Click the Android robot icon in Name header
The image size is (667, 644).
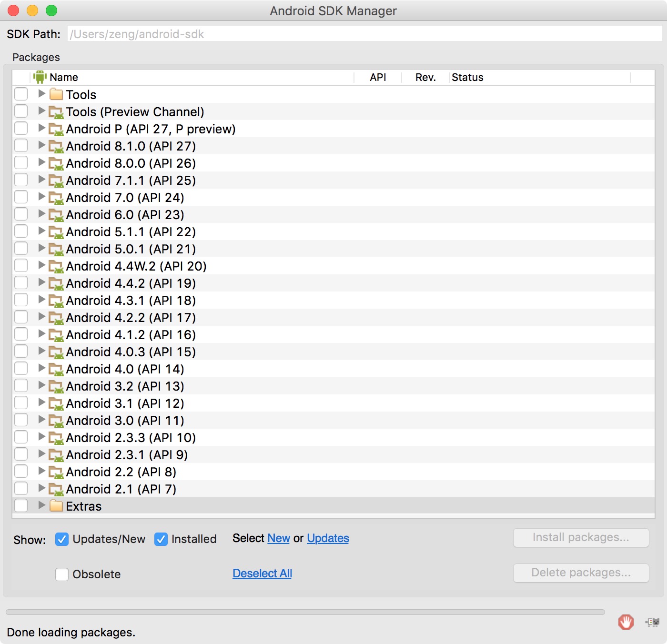pos(40,77)
